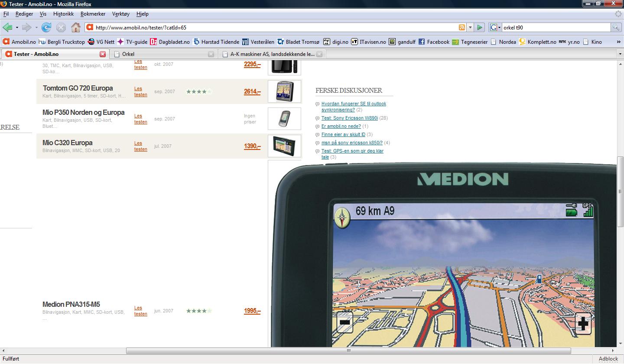The image size is (624, 364).
Task: Open the TV-guide bookmark
Action: [132, 42]
